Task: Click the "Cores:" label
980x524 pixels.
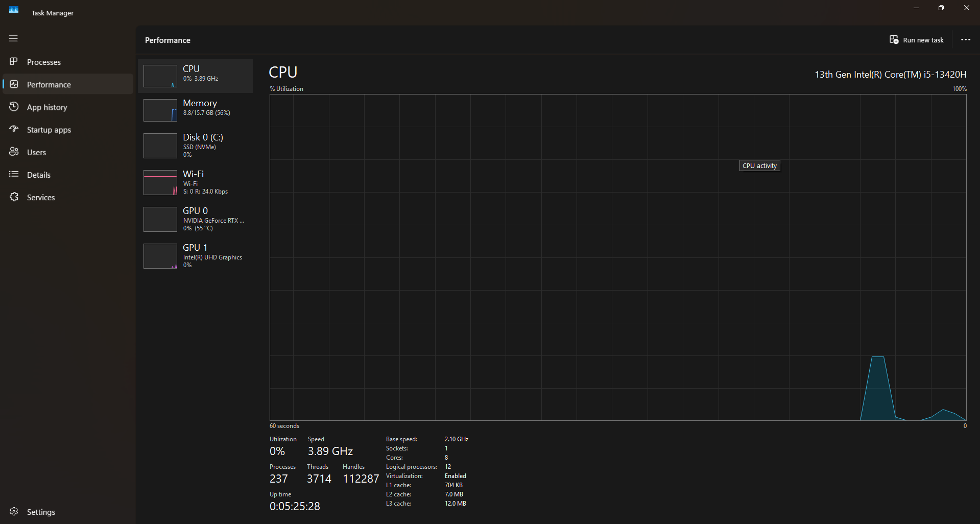Action: (394, 458)
